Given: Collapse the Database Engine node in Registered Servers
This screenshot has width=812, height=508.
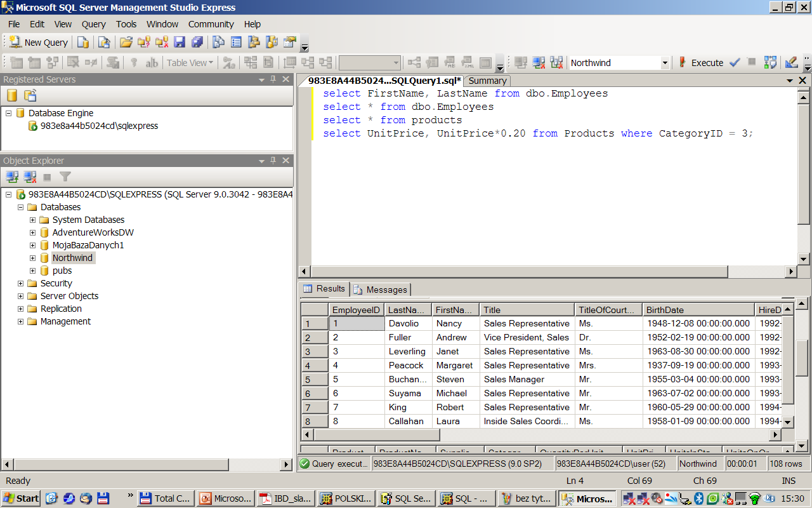Looking at the screenshot, I should pyautogui.click(x=9, y=113).
